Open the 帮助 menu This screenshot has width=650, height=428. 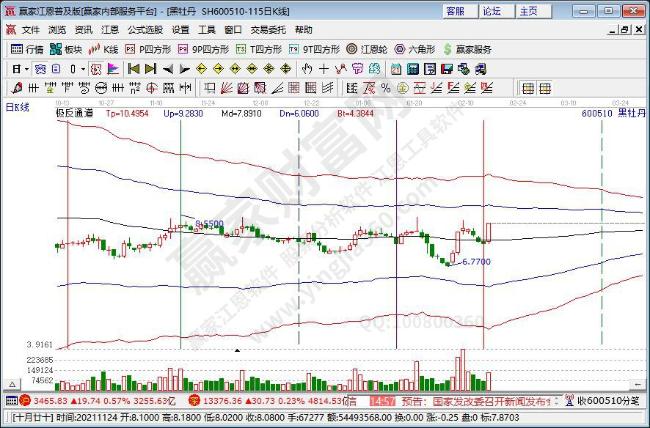click(303, 30)
